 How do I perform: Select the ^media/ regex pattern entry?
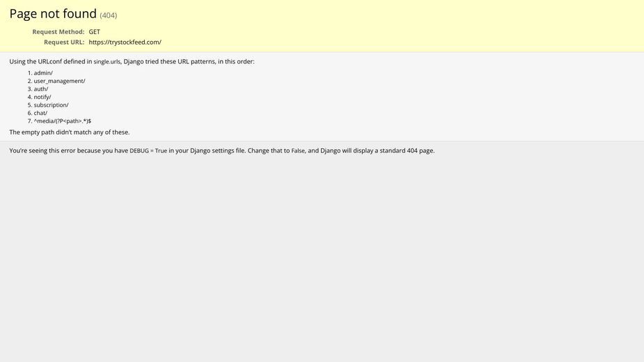coord(63,121)
